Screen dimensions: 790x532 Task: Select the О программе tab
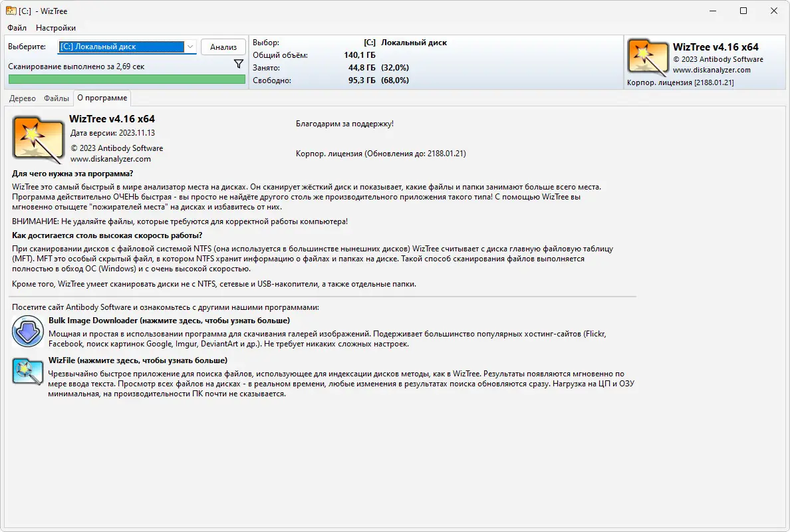102,98
